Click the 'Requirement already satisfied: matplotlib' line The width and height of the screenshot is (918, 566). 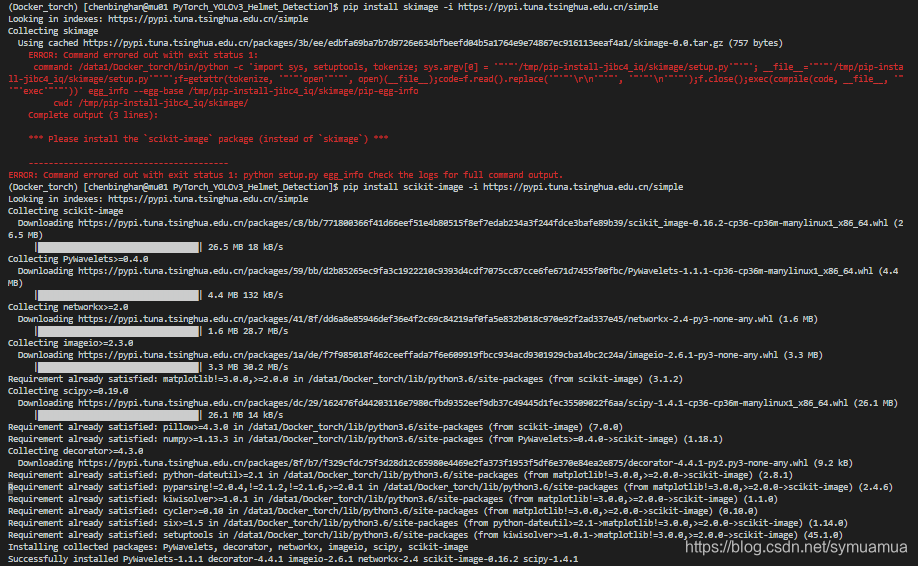(345, 379)
